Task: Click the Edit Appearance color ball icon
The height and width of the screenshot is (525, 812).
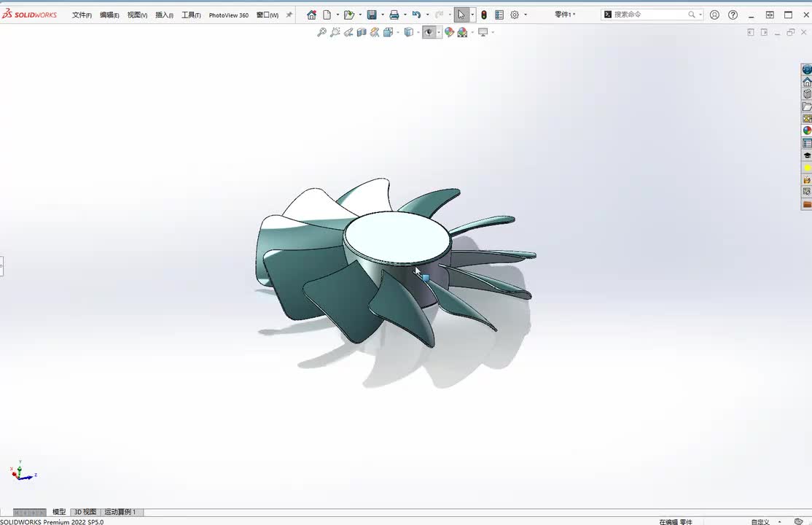Action: [x=449, y=32]
